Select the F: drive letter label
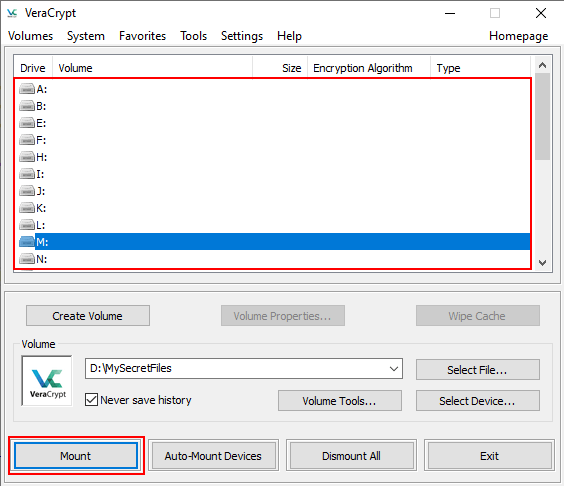The image size is (564, 486). coord(41,140)
